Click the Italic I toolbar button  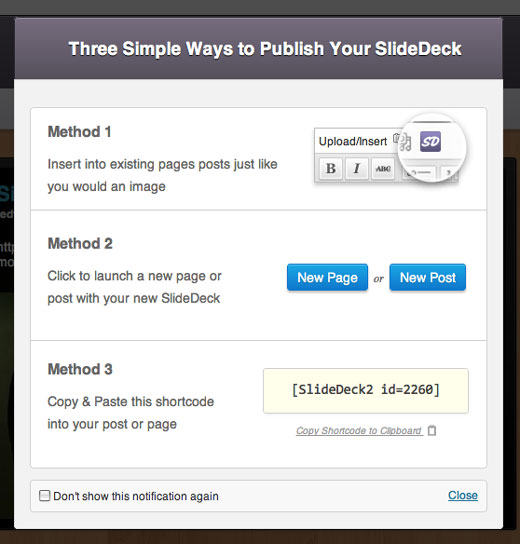click(357, 169)
